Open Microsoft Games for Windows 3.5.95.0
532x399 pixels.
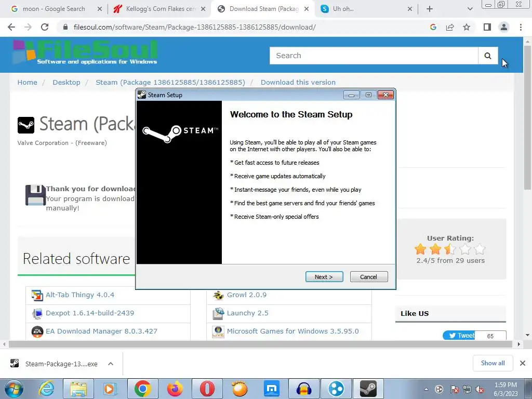(x=293, y=331)
